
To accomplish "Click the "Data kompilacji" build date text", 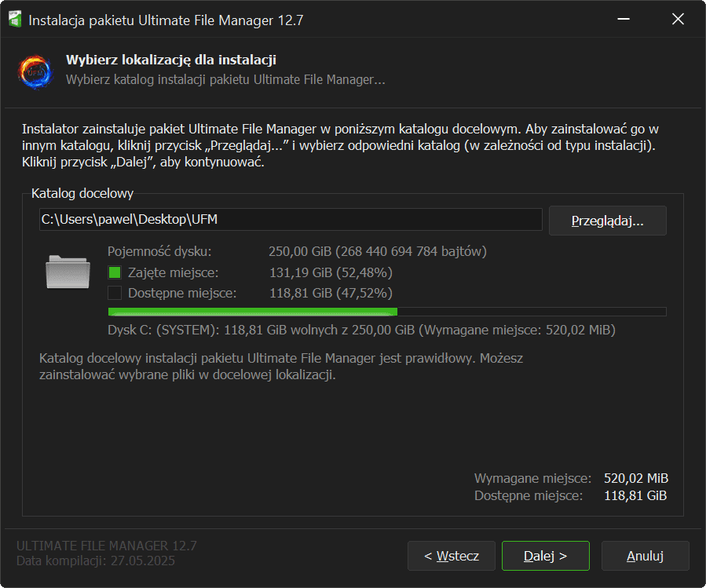I will point(96,561).
